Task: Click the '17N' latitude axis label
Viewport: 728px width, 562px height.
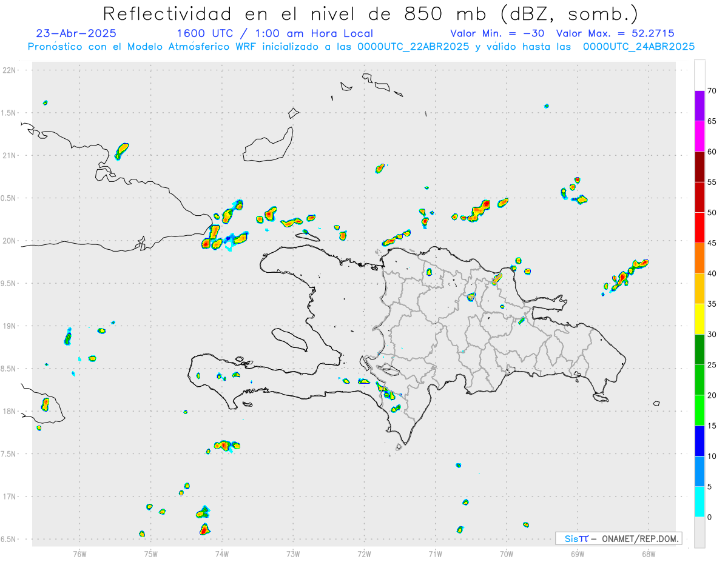Action: click(10, 497)
